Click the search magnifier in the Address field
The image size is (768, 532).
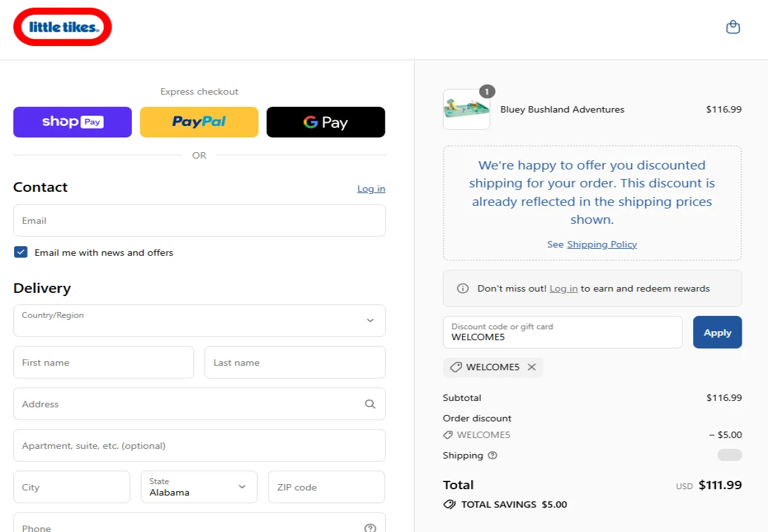click(x=370, y=404)
